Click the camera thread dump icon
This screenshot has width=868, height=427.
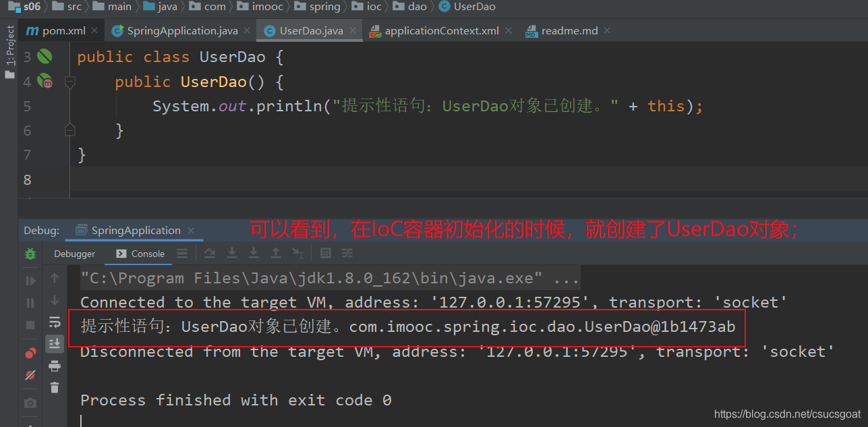[x=30, y=403]
